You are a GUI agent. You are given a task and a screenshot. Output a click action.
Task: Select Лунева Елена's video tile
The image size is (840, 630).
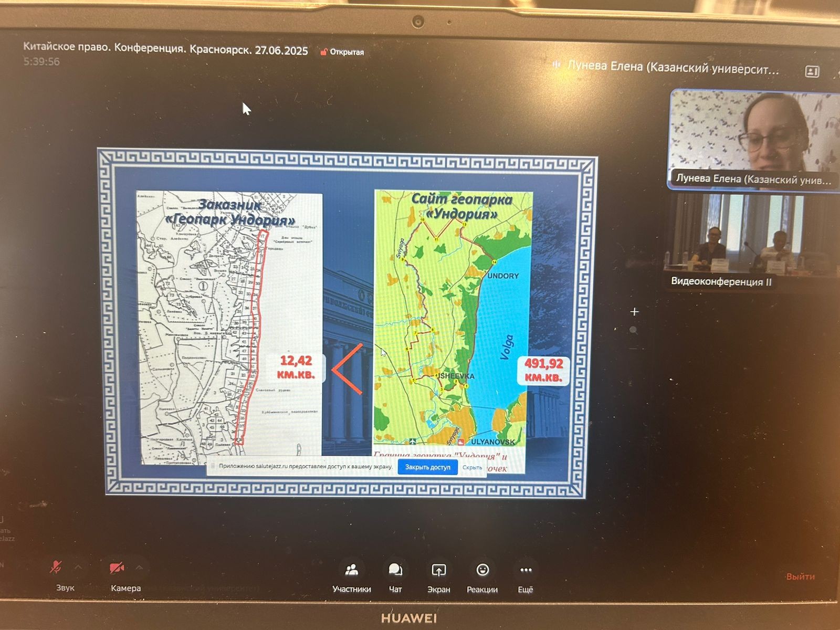coord(753,139)
